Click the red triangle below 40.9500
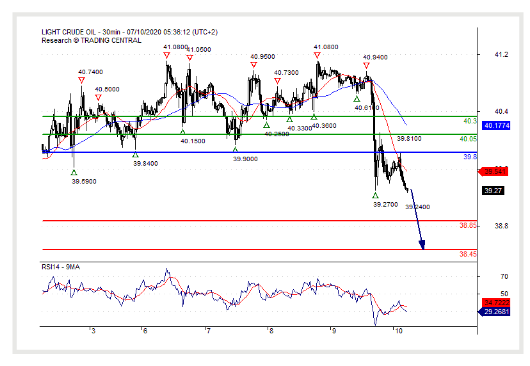The height and width of the screenshot is (366, 530). tap(254, 65)
